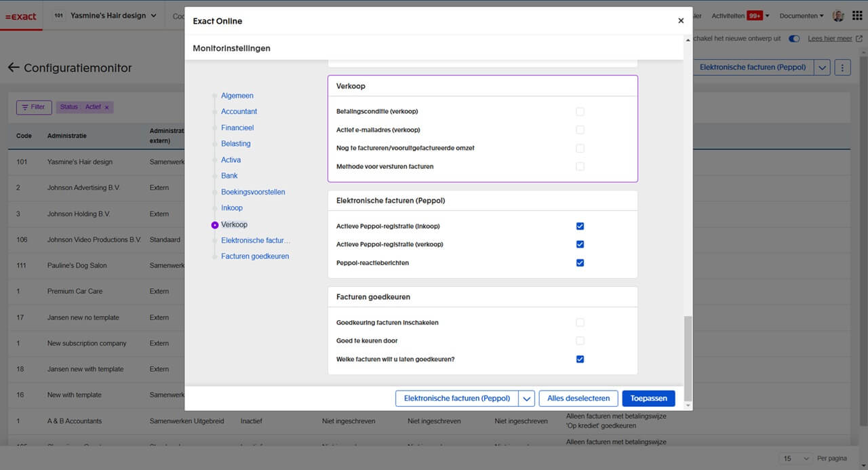
Task: Open the Filter button
Action: pyautogui.click(x=34, y=107)
